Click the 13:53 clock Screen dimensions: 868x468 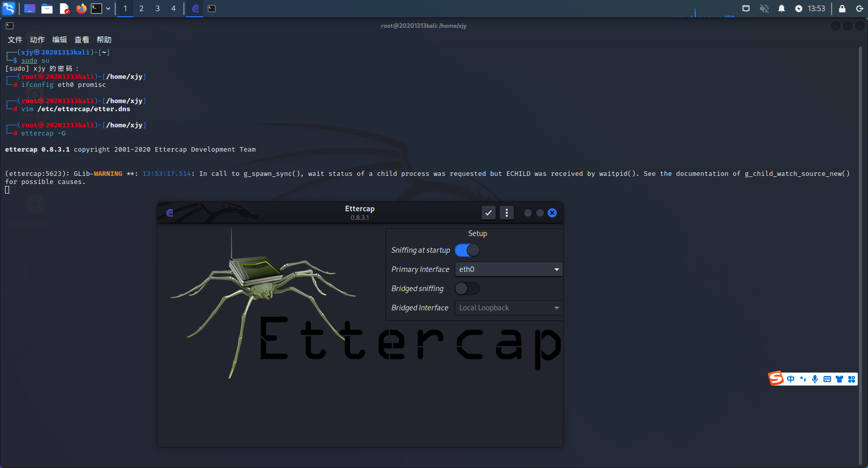click(816, 9)
